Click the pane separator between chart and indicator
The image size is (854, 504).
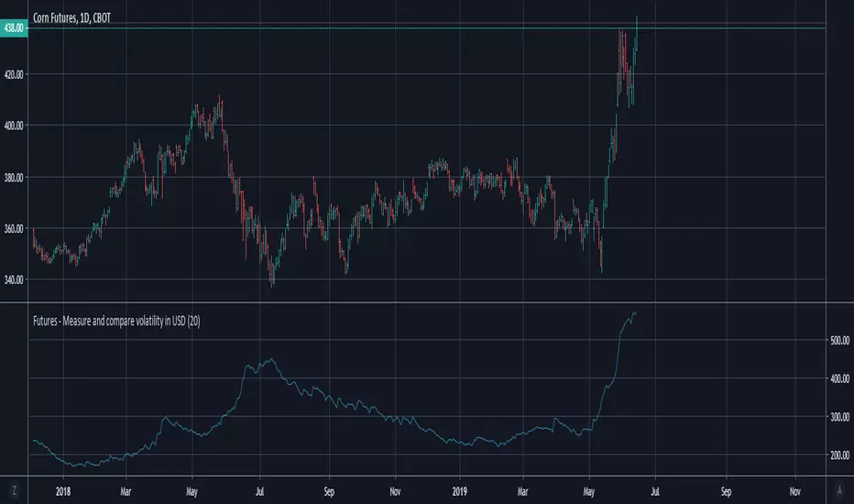point(427,301)
